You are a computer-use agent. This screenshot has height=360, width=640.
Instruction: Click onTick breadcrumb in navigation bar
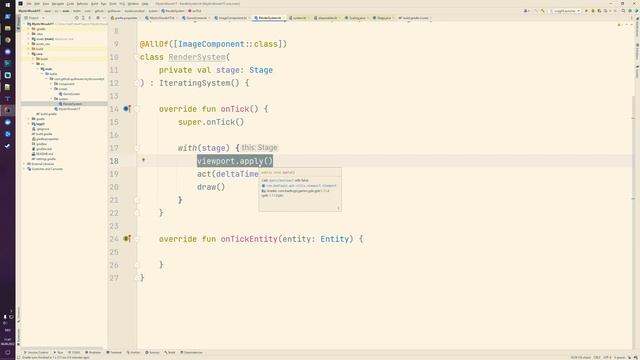point(195,11)
